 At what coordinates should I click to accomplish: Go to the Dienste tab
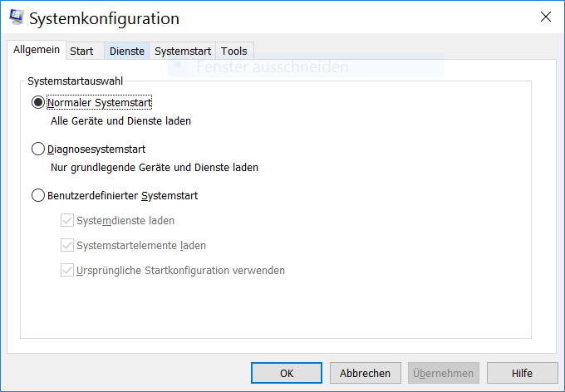pyautogui.click(x=127, y=51)
